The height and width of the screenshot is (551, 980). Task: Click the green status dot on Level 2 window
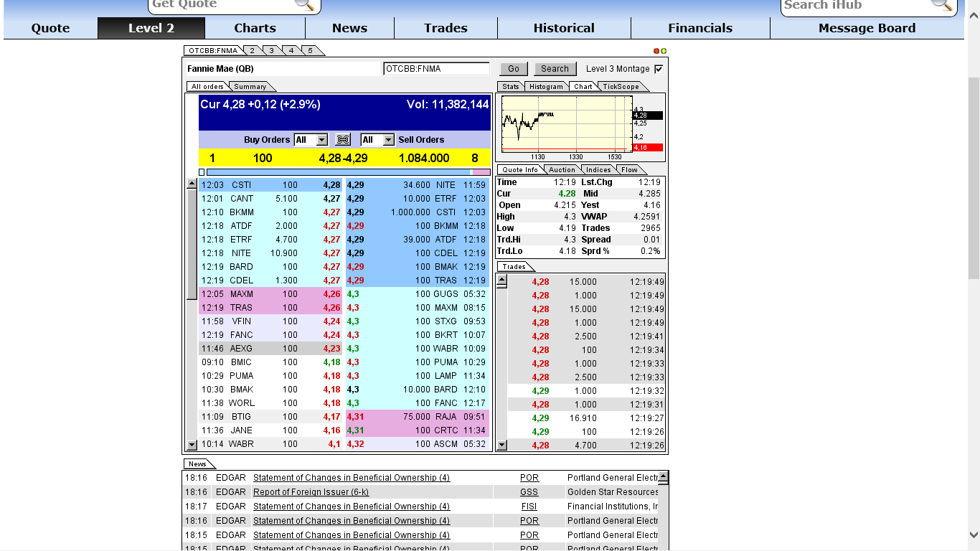pyautogui.click(x=663, y=50)
